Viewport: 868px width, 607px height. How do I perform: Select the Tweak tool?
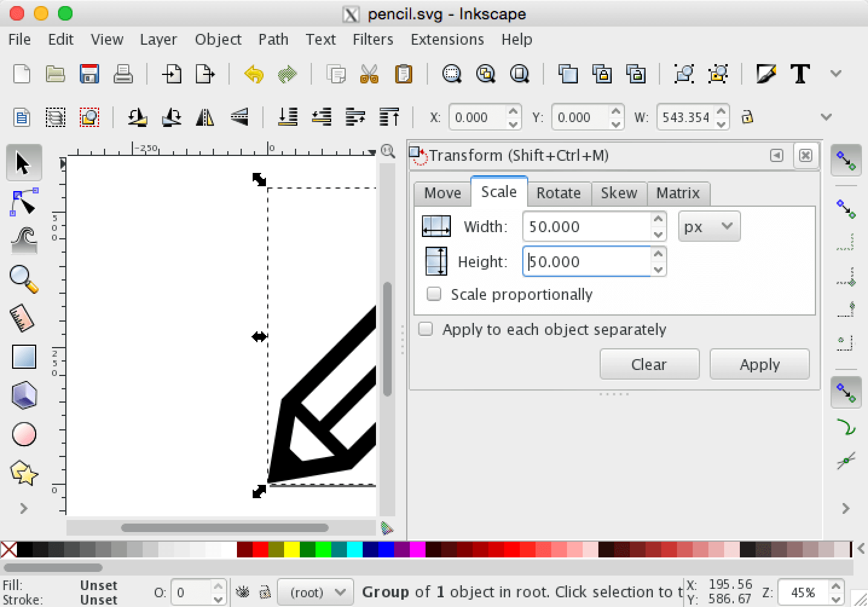(x=24, y=240)
